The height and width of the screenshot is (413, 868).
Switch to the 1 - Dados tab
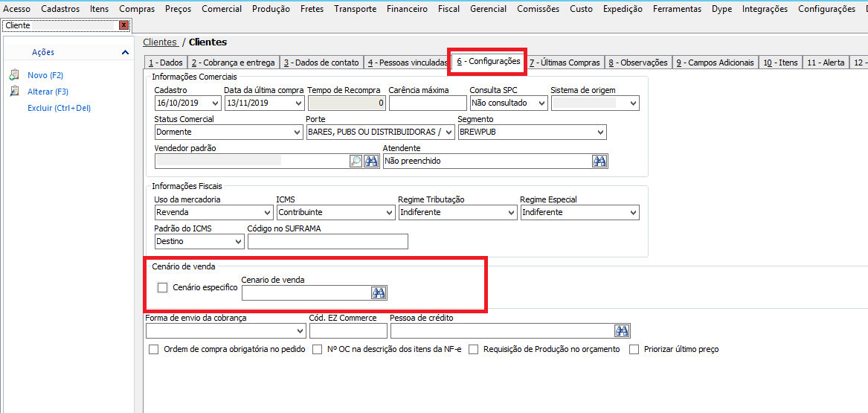click(165, 63)
